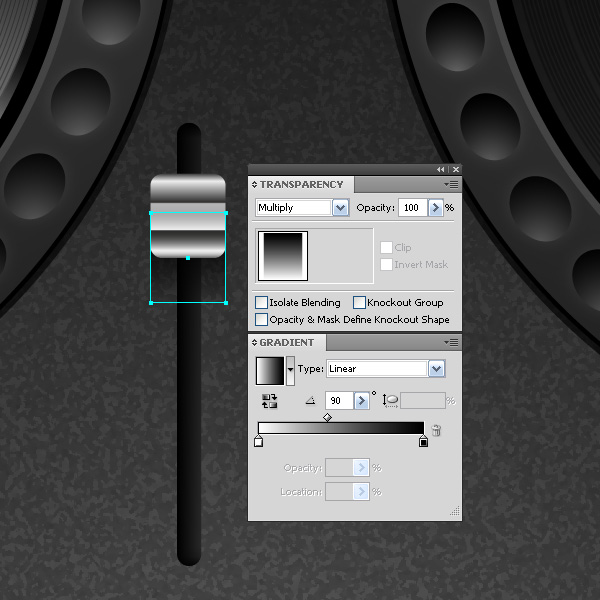600x600 pixels.
Task: Select the gradient midpoint diamond
Action: tap(327, 417)
